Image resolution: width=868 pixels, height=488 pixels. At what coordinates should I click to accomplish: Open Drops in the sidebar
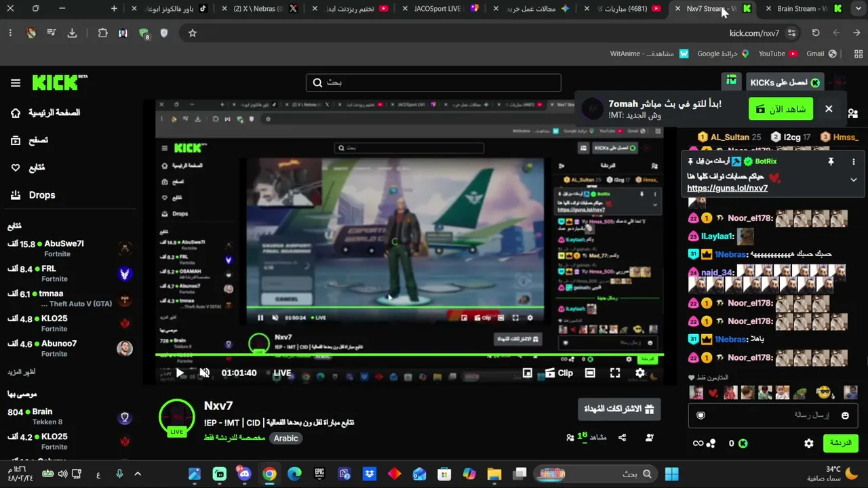click(33, 195)
